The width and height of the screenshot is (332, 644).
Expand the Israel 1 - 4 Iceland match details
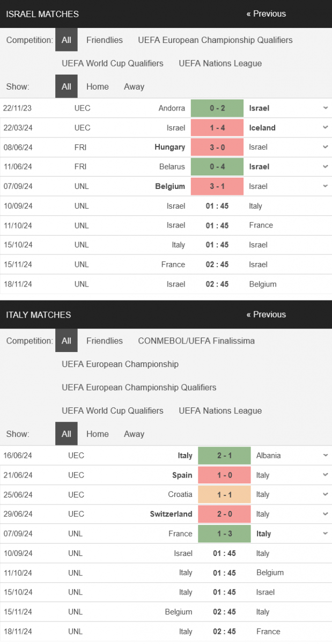click(326, 128)
